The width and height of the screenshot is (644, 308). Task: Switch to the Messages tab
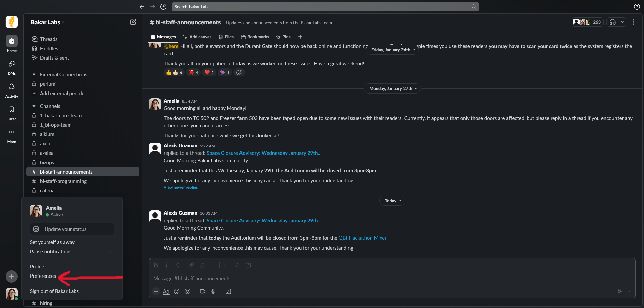click(163, 37)
